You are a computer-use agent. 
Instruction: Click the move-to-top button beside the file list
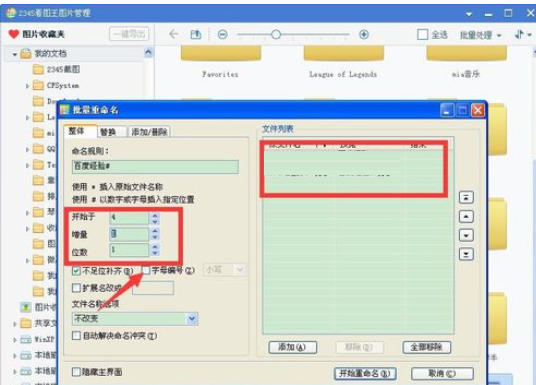point(466,197)
